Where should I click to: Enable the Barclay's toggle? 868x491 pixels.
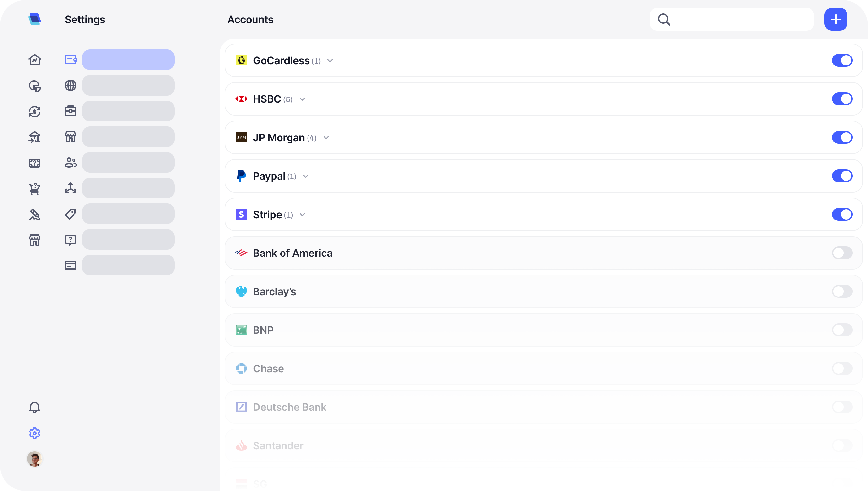[842, 291]
